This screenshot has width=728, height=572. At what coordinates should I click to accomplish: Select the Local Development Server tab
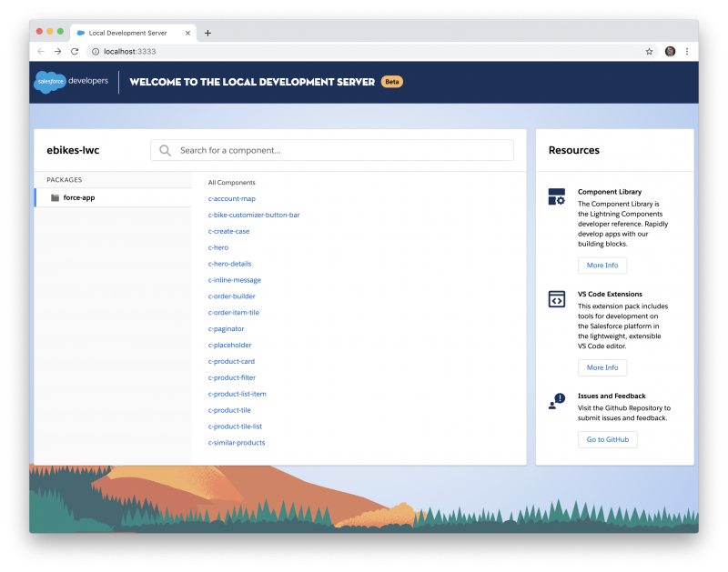pos(133,33)
